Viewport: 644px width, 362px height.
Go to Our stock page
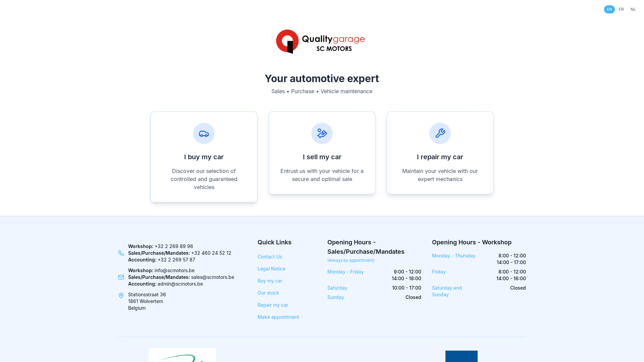point(268,293)
